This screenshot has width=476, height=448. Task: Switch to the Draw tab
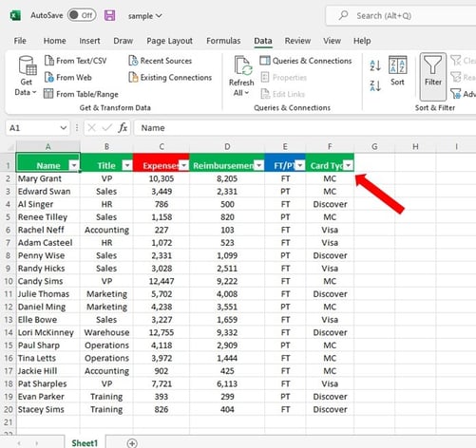point(124,41)
